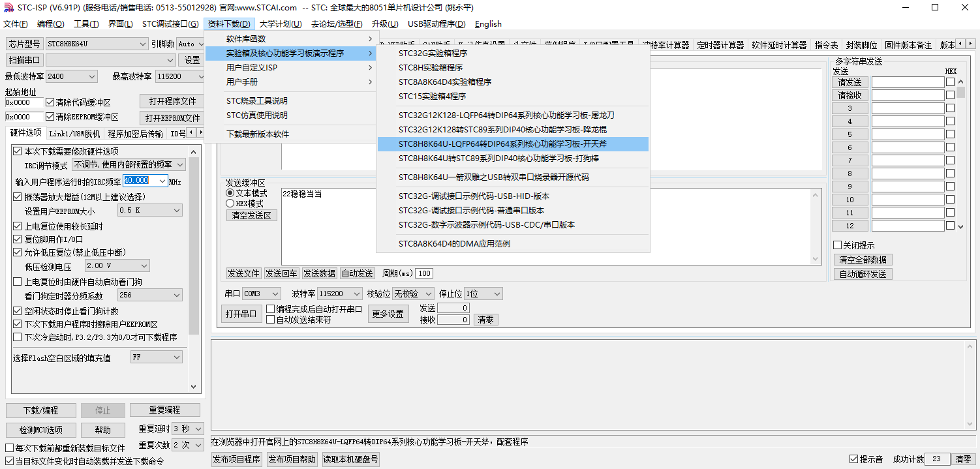This screenshot has width=980, height=469.
Task: Check 关闭提示 option
Action: coord(838,245)
